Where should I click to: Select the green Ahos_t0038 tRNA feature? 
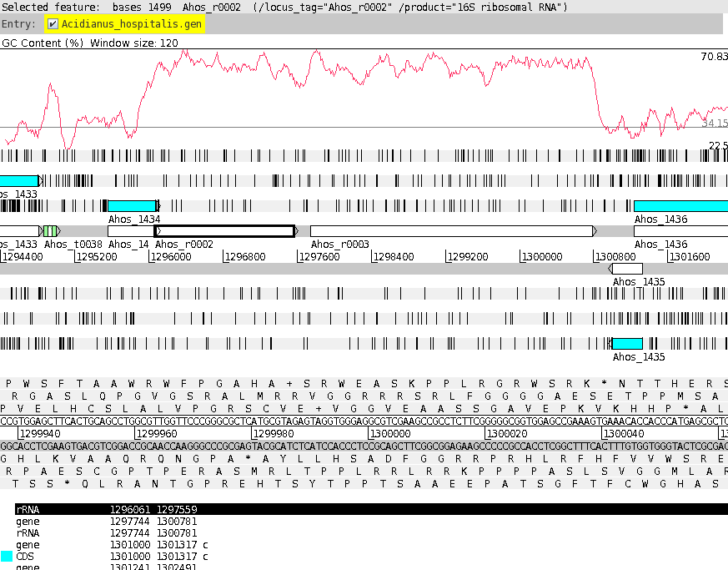click(x=50, y=231)
